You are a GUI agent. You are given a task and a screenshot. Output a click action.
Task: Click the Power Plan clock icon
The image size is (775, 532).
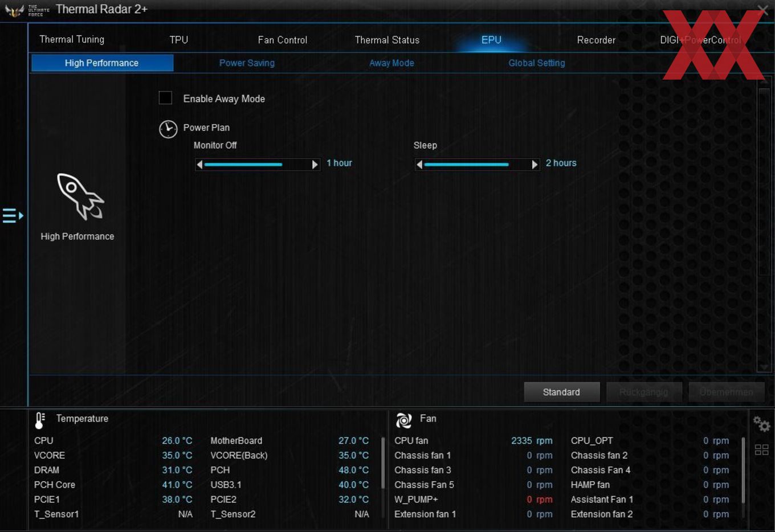click(x=168, y=129)
